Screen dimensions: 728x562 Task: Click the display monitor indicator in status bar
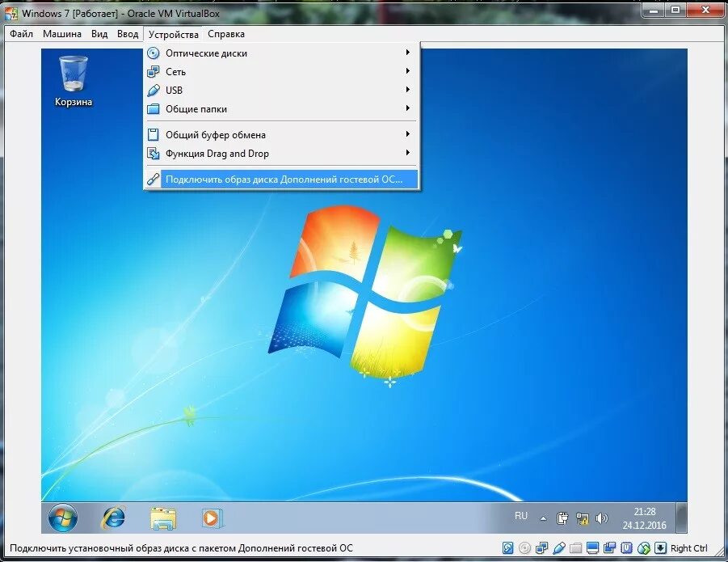(x=592, y=548)
